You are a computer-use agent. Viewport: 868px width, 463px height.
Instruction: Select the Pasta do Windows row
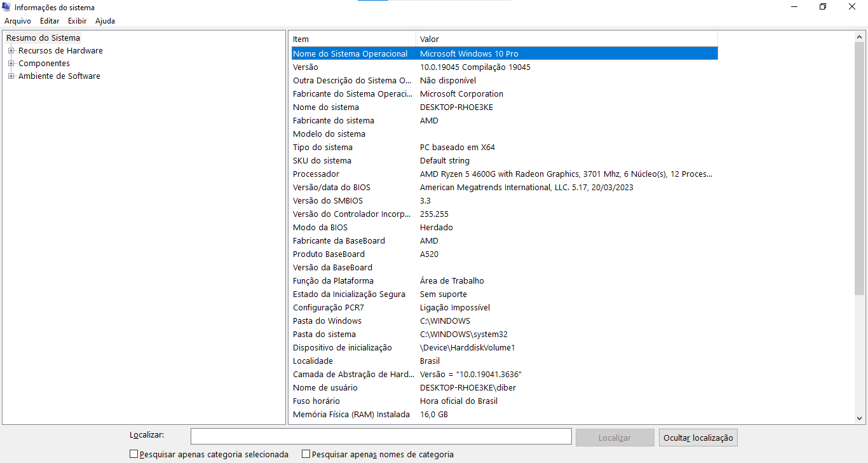pyautogui.click(x=504, y=321)
